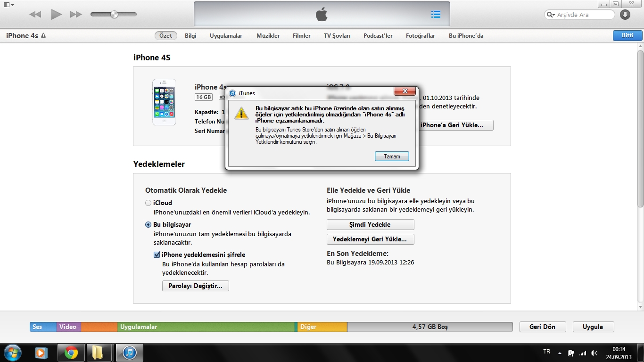This screenshot has width=644, height=362.
Task: Switch to the Bilgi tab
Action: click(190, 36)
